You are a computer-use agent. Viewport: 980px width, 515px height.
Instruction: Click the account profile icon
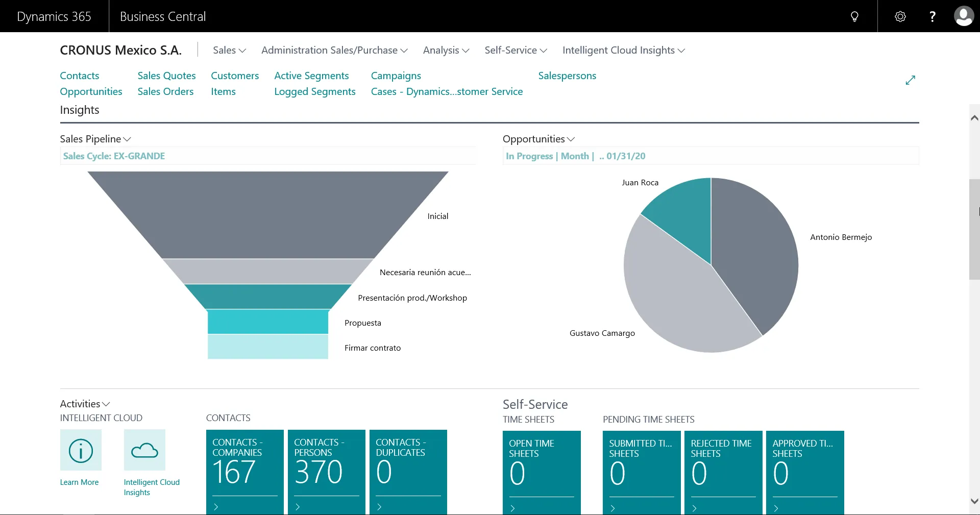(x=964, y=16)
